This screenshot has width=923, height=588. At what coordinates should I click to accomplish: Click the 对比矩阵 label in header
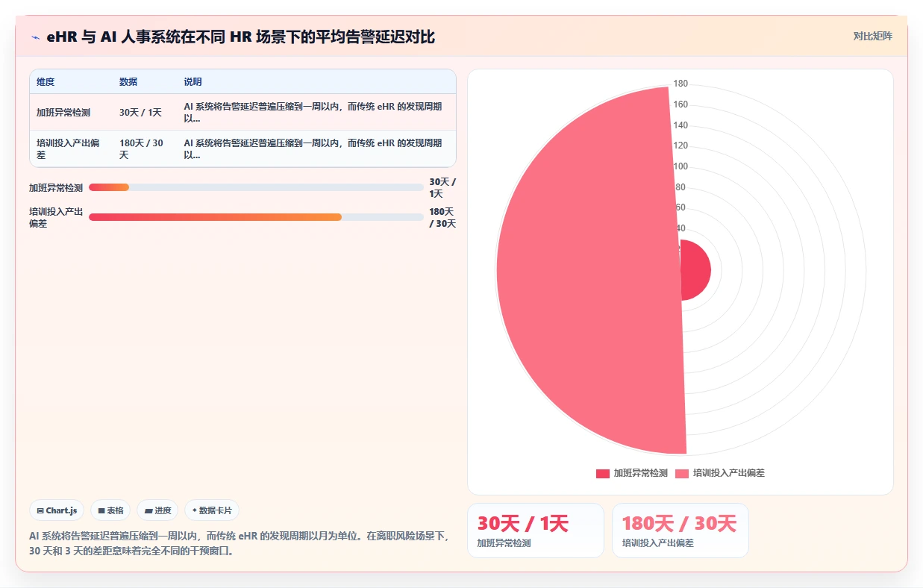872,36
